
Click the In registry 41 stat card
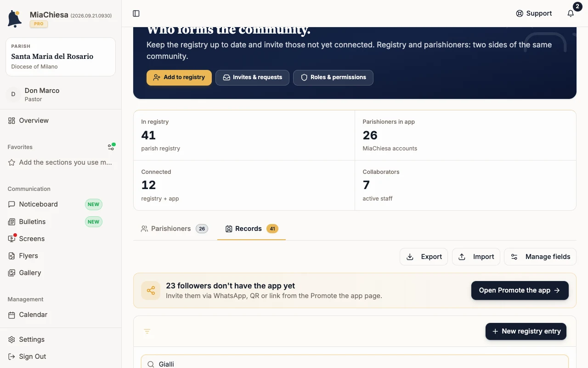[x=244, y=135]
